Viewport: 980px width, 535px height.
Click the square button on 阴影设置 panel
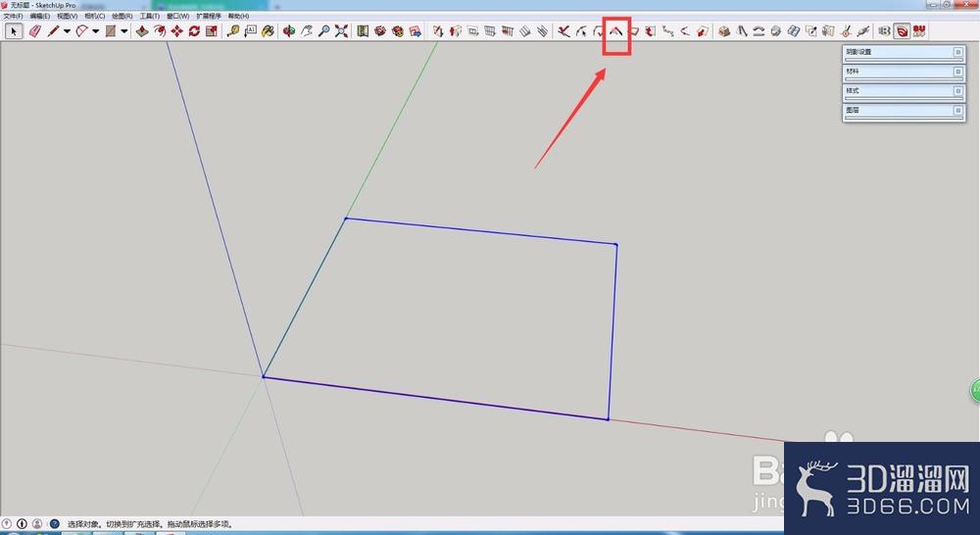[957, 52]
